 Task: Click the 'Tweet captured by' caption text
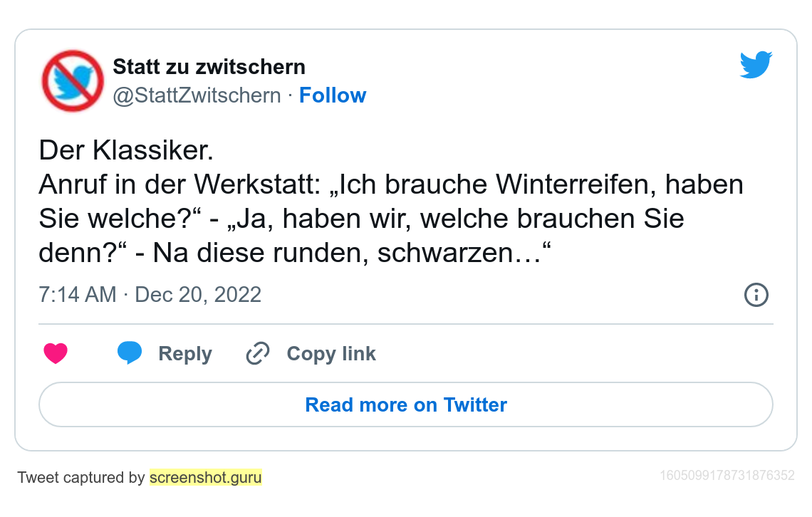click(x=81, y=477)
